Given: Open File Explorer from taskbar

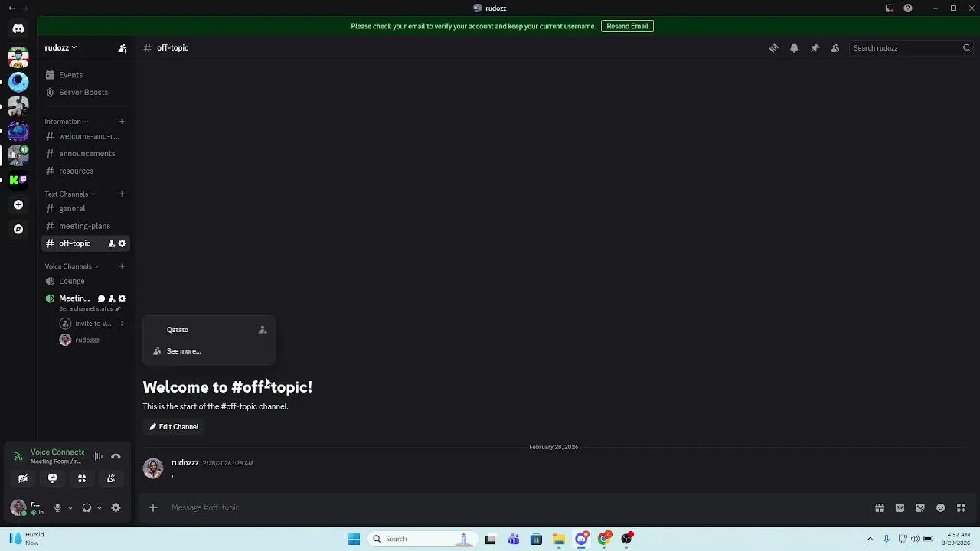Looking at the screenshot, I should 559,539.
